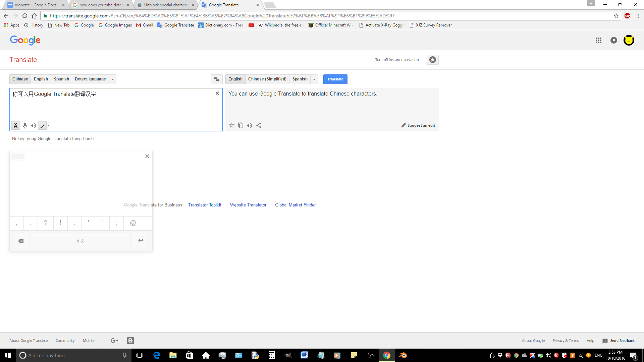Insert @ symbol from handwriting panel
The width and height of the screenshot is (644, 362).
(x=133, y=223)
